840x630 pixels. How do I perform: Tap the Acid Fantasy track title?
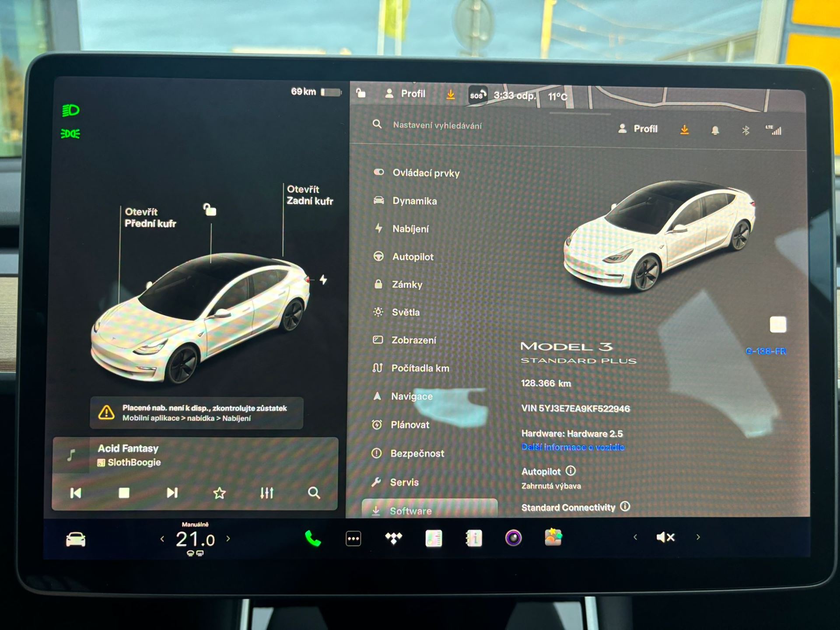pyautogui.click(x=128, y=448)
